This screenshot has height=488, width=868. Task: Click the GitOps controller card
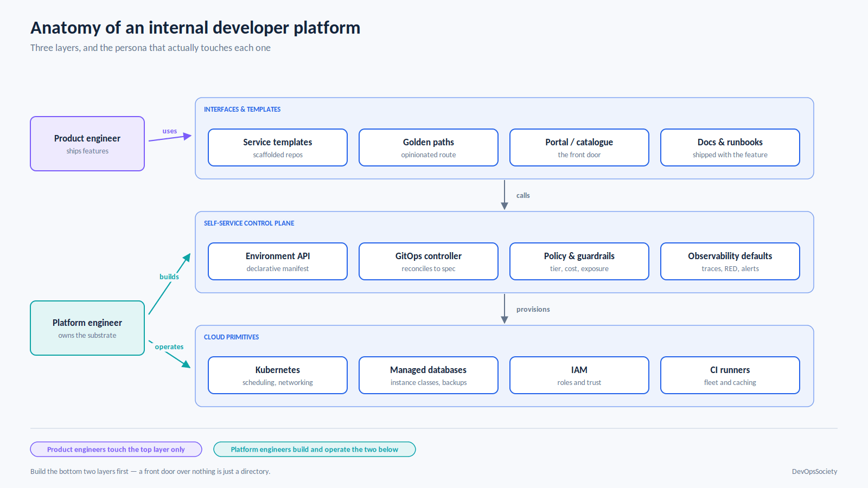click(x=429, y=261)
